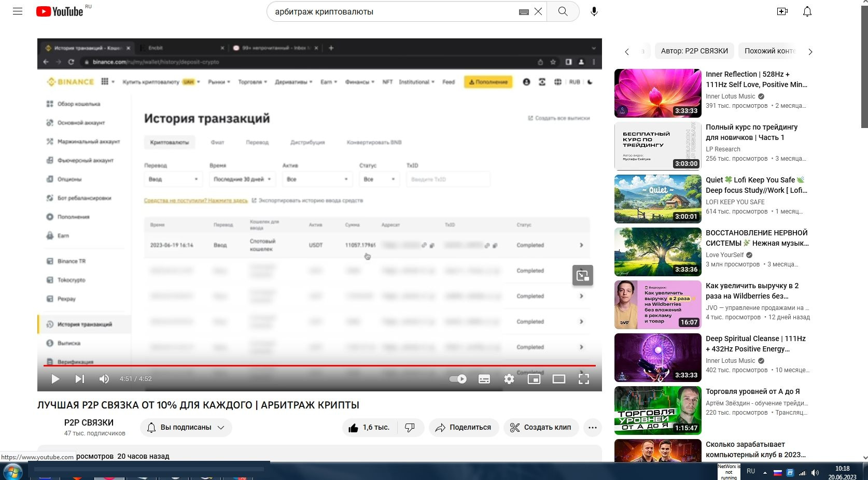Viewport: 868px width, 480px height.
Task: Click LP Research channel name
Action: click(x=723, y=149)
